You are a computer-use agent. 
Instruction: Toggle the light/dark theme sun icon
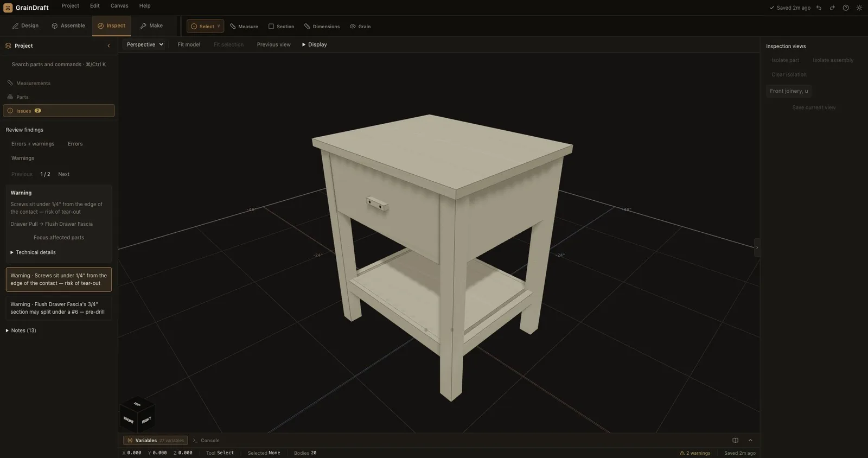(x=859, y=8)
